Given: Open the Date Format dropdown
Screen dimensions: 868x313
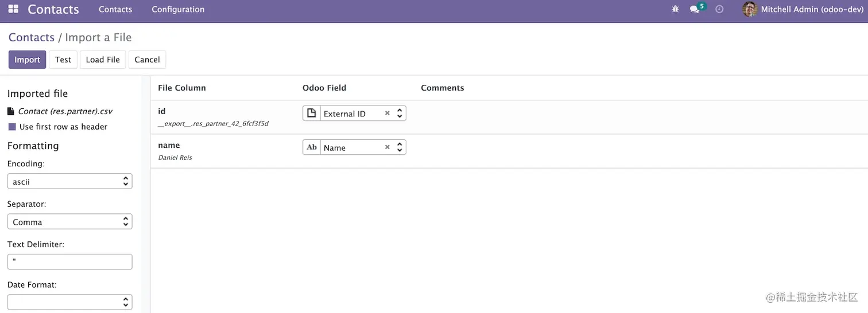Looking at the screenshot, I should (x=69, y=302).
